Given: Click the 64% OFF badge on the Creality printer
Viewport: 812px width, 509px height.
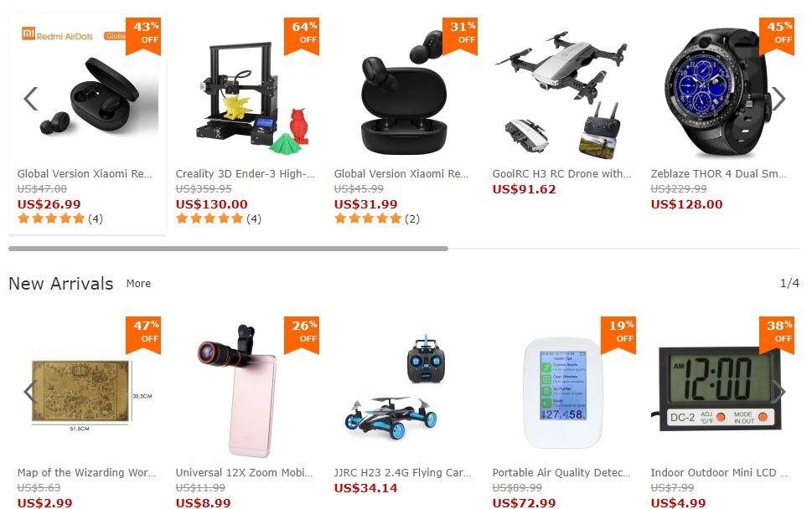Looking at the screenshot, I should (x=302, y=35).
